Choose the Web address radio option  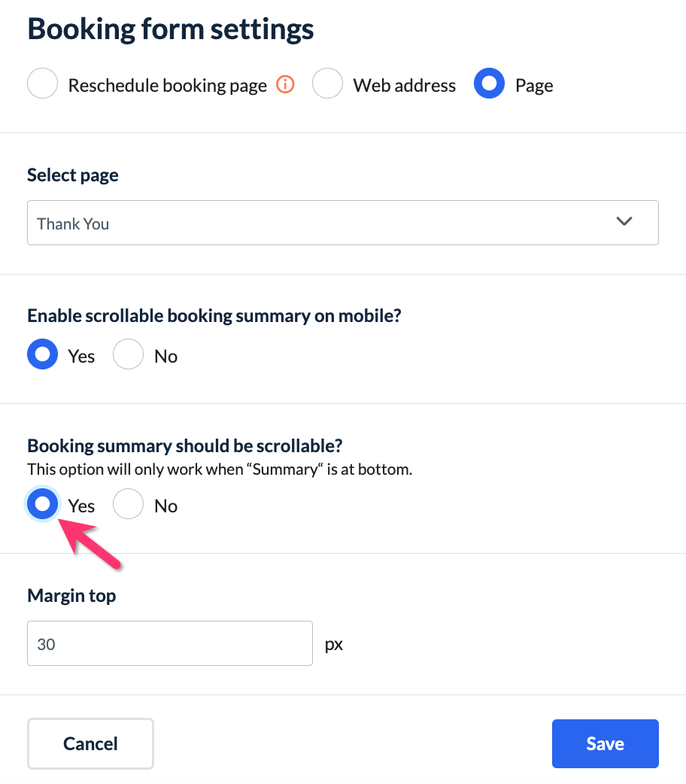328,84
